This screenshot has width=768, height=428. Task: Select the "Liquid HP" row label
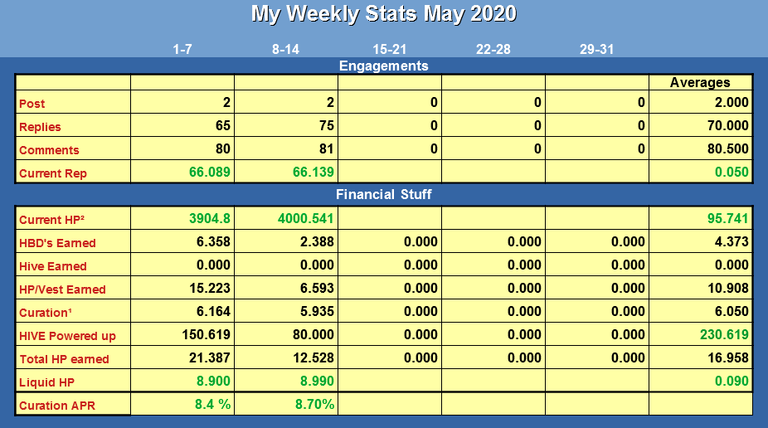(47, 382)
